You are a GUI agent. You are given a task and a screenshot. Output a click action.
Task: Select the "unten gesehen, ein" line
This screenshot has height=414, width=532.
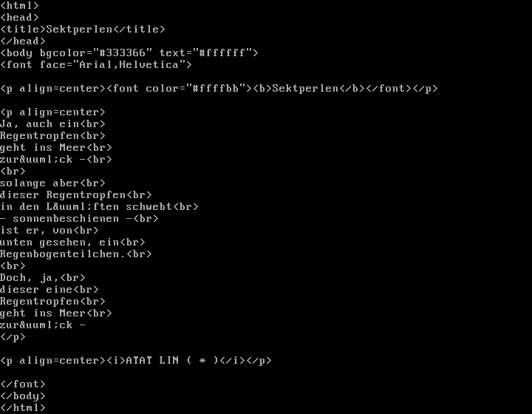(x=72, y=242)
